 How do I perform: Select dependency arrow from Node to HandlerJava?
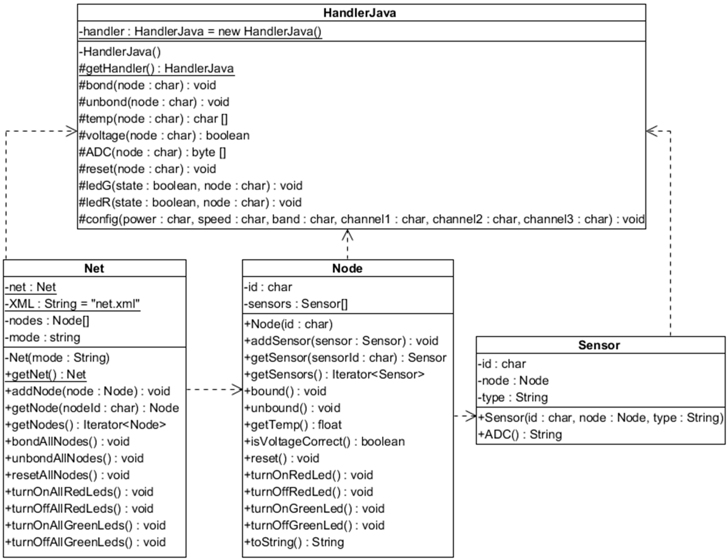(x=347, y=244)
